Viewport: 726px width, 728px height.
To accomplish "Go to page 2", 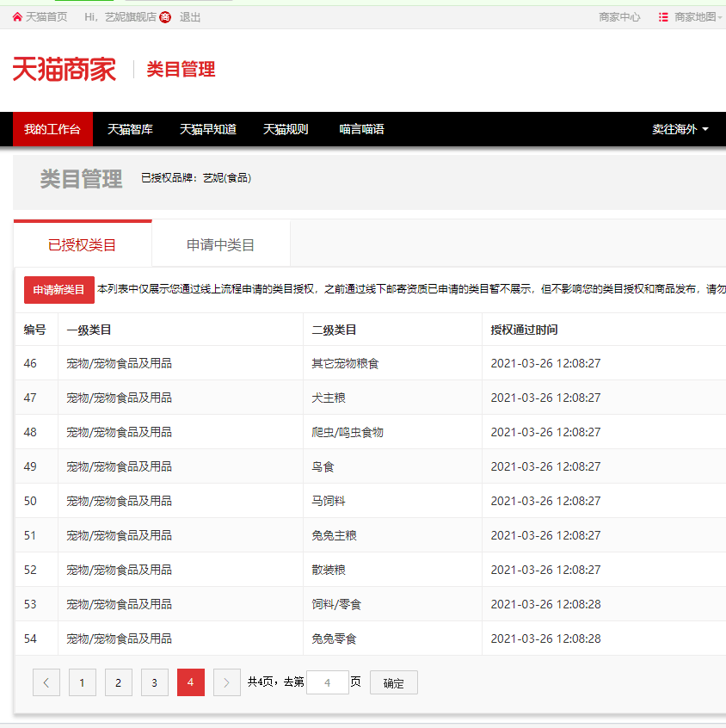I will pos(119,682).
